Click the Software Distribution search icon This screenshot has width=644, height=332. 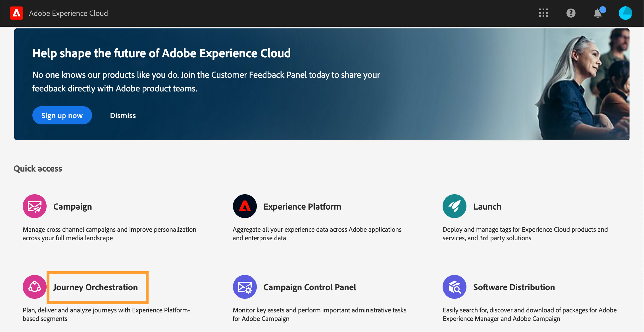coord(454,287)
